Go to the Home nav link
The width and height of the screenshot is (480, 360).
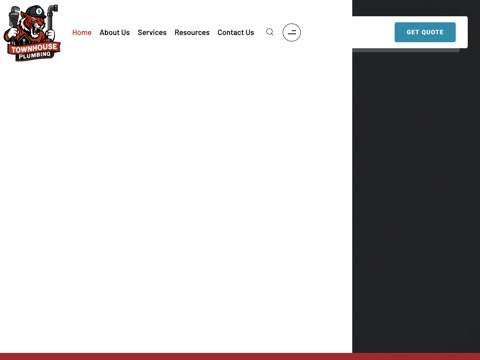point(82,32)
